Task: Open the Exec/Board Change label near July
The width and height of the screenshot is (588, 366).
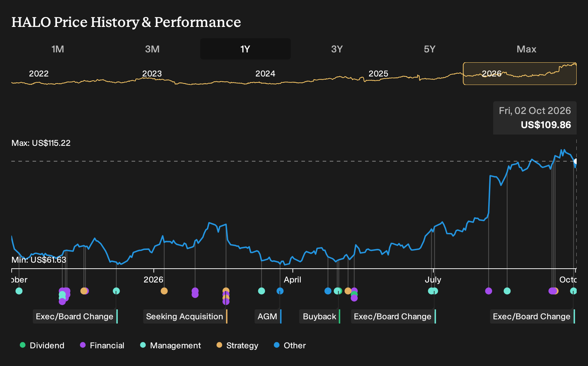Action: (x=393, y=316)
